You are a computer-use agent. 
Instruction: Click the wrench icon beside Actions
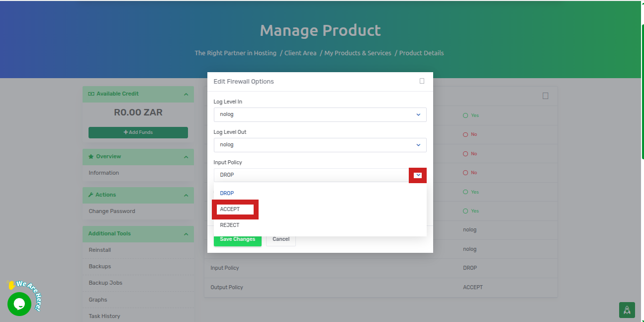tap(91, 195)
